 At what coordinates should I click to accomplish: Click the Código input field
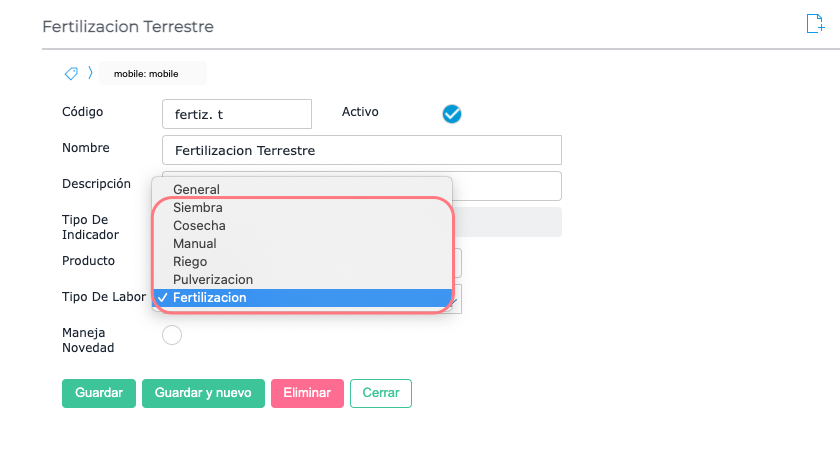click(237, 114)
